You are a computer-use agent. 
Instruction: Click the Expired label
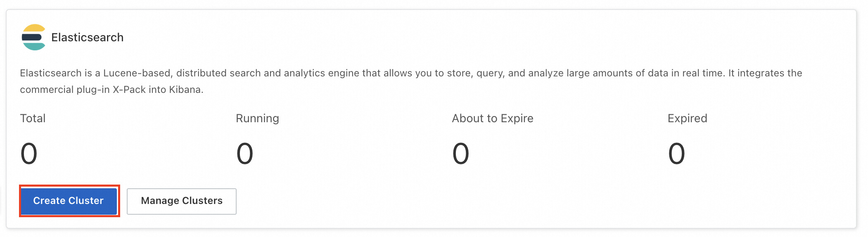click(687, 118)
